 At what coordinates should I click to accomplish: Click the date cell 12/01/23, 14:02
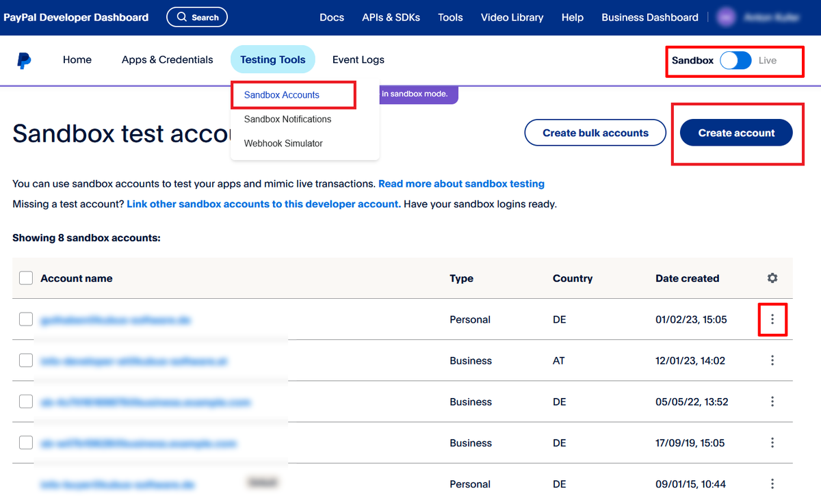click(690, 360)
